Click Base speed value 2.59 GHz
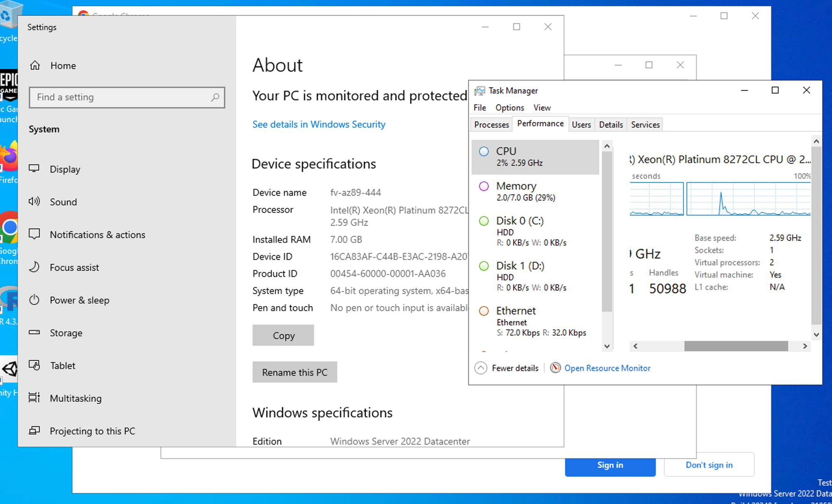This screenshot has height=504, width=832. click(785, 238)
